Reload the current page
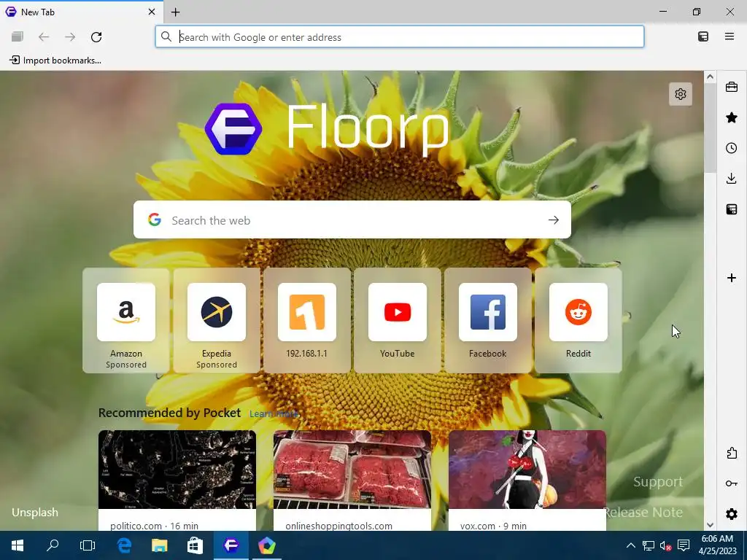The image size is (747, 560). click(x=96, y=36)
